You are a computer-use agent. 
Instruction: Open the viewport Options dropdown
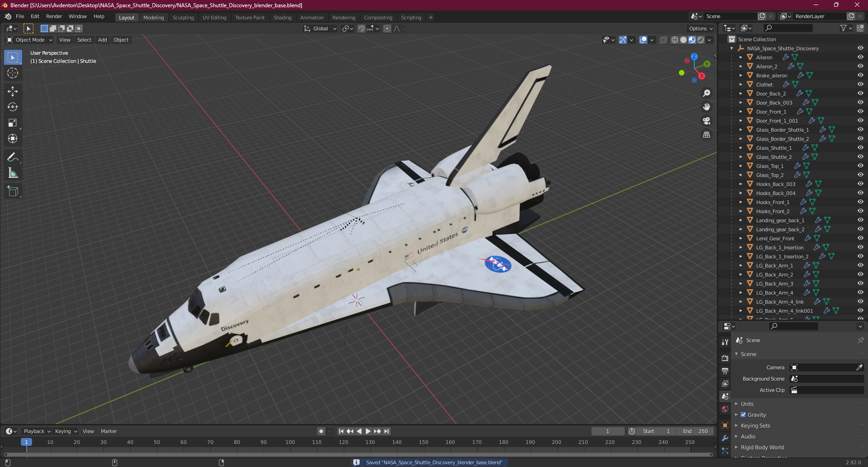(x=700, y=29)
